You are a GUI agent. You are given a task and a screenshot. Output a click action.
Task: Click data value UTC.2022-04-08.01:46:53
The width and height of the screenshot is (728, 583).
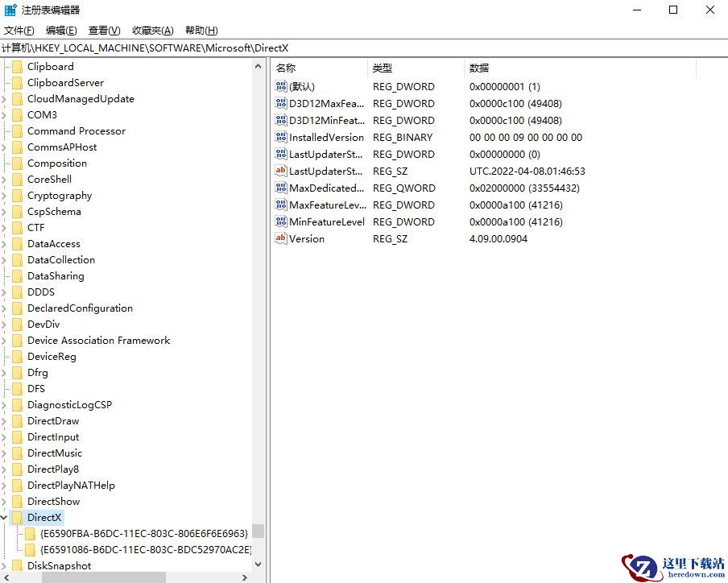click(x=527, y=172)
